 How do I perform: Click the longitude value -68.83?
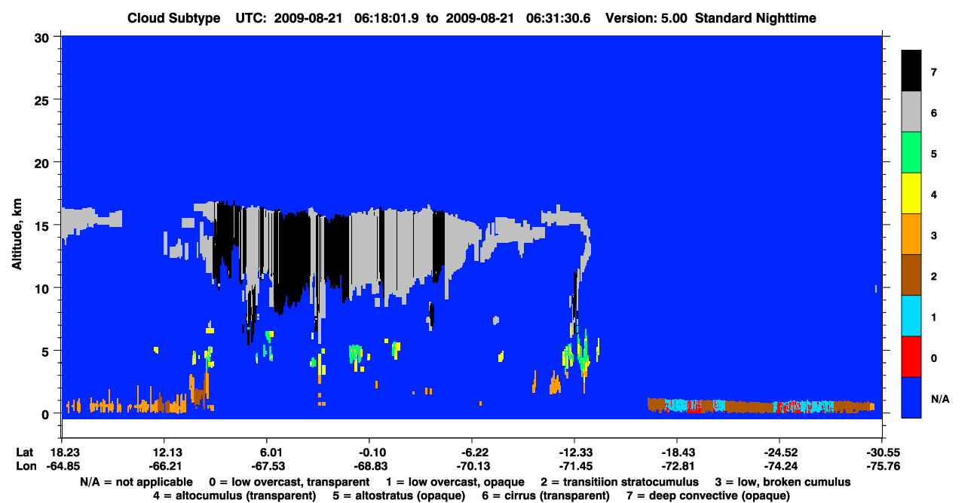369,466
